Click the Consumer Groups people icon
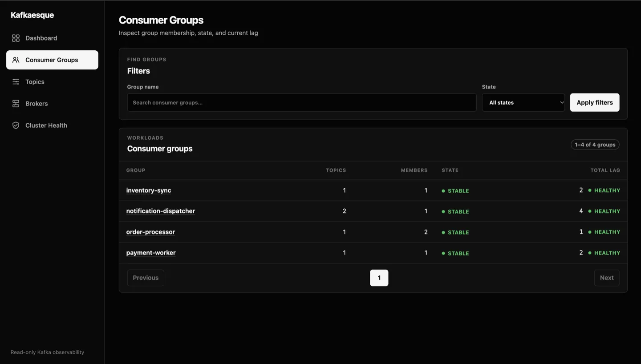The height and width of the screenshot is (364, 641). point(16,60)
